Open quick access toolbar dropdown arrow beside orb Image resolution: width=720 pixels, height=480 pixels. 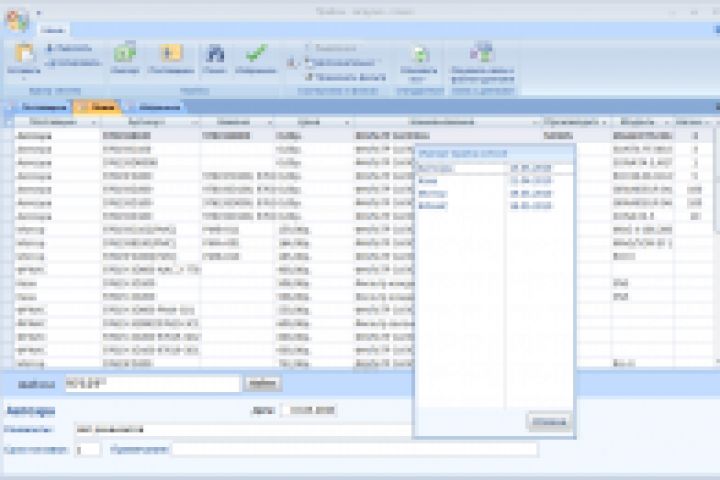click(39, 13)
